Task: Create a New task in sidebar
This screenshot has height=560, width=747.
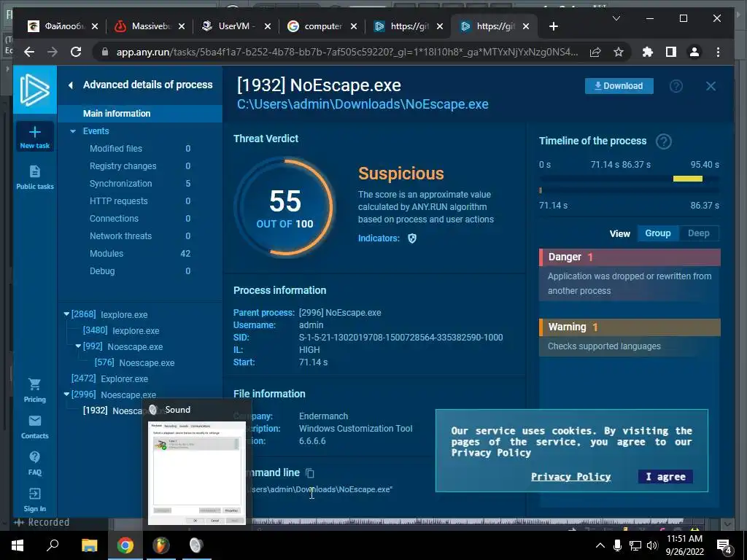Action: [35, 137]
